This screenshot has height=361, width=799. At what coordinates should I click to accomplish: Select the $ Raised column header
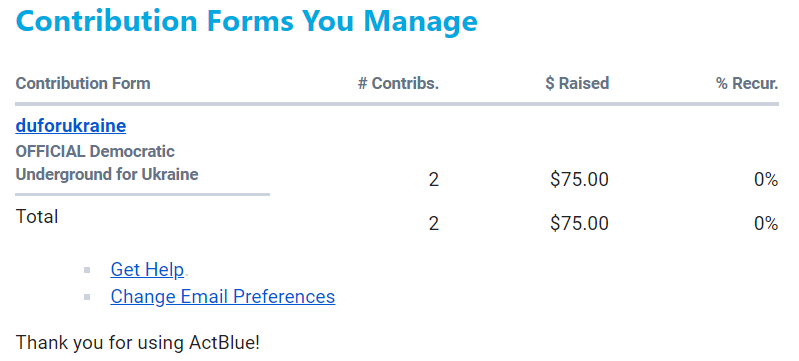[x=577, y=83]
